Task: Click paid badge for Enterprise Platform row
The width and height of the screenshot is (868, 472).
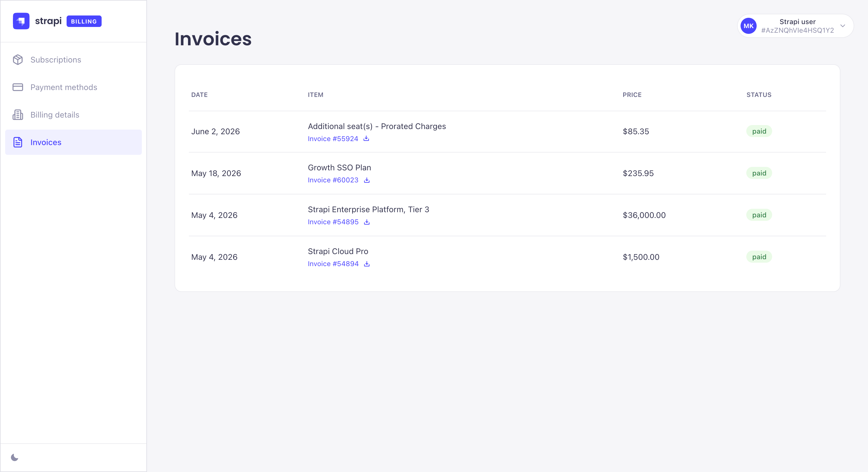Action: [759, 215]
